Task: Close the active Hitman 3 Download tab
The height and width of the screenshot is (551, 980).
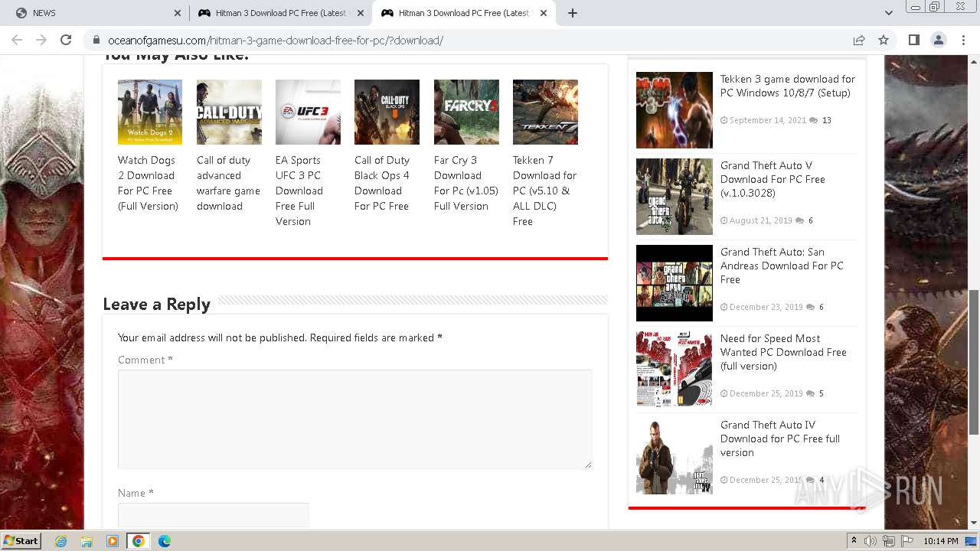Action: click(x=544, y=13)
